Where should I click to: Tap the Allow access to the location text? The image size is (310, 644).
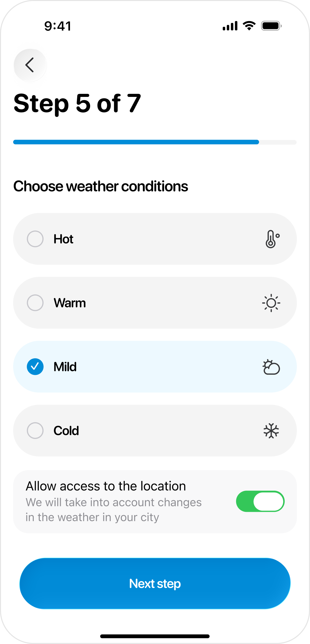point(106,486)
